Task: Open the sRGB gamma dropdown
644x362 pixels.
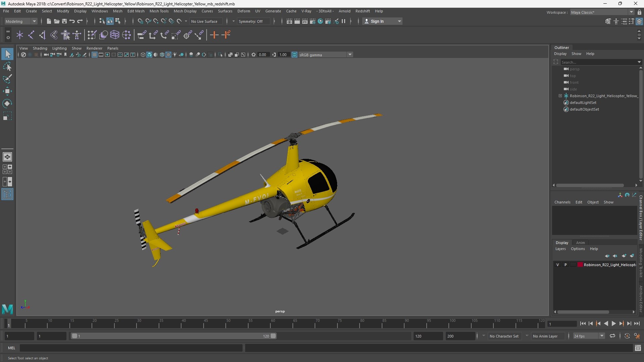Action: 325,55
